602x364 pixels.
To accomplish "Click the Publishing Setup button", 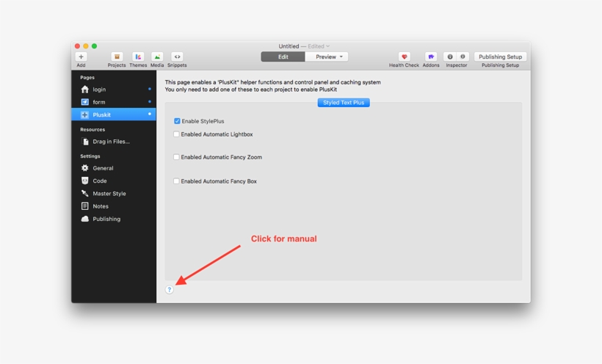I will [500, 57].
